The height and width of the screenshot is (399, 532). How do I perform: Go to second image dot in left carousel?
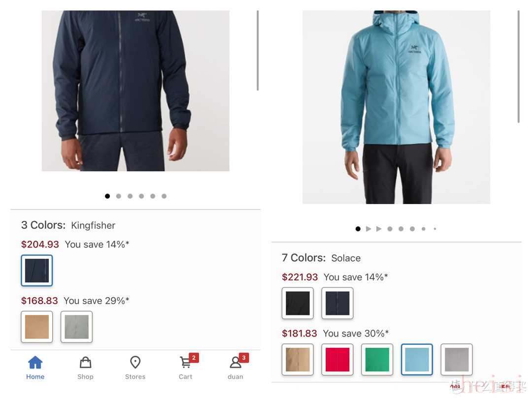[118, 196]
